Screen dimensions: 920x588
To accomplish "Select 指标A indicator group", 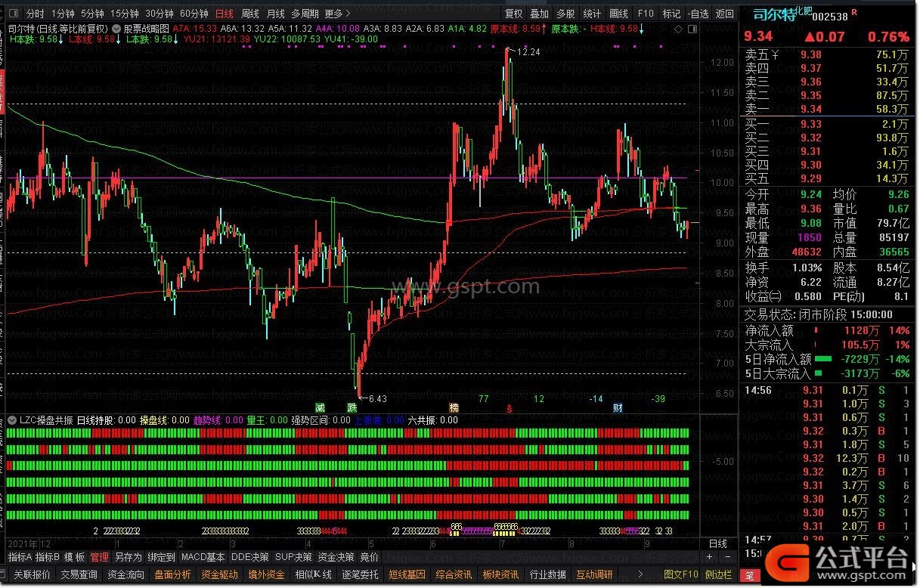I will tap(20, 556).
